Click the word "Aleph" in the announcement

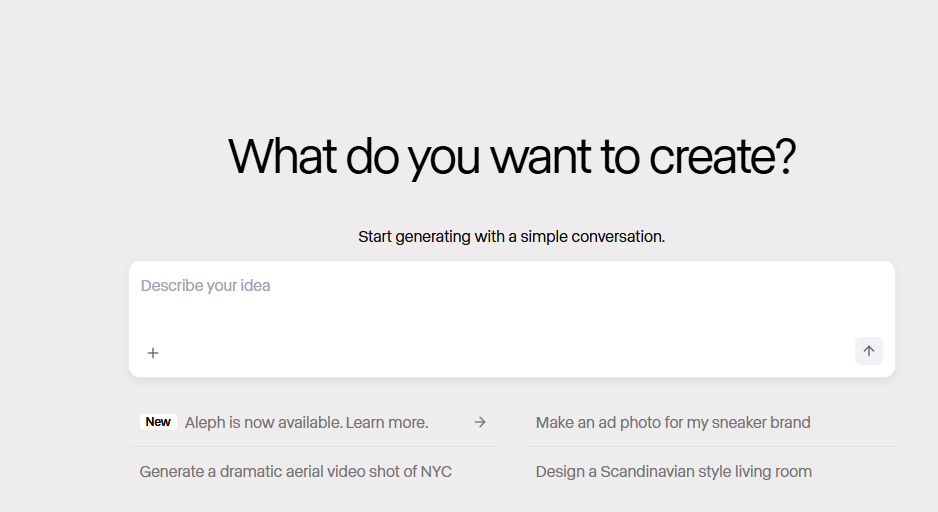tap(206, 422)
